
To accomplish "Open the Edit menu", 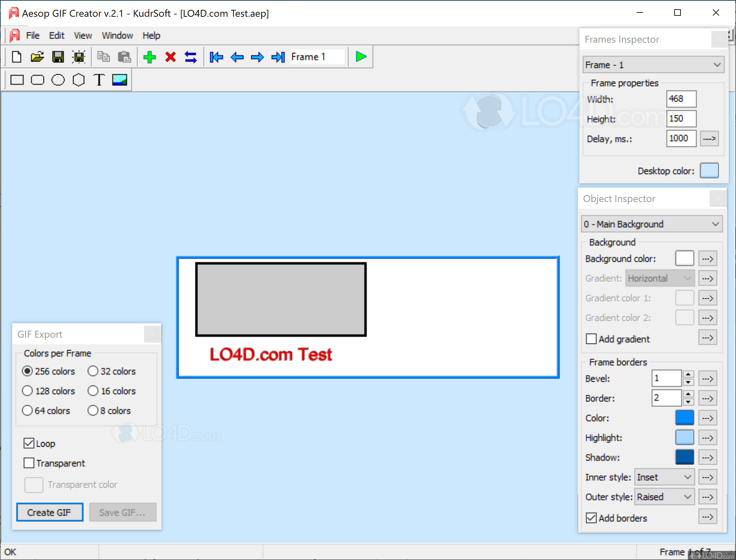I will [x=57, y=35].
